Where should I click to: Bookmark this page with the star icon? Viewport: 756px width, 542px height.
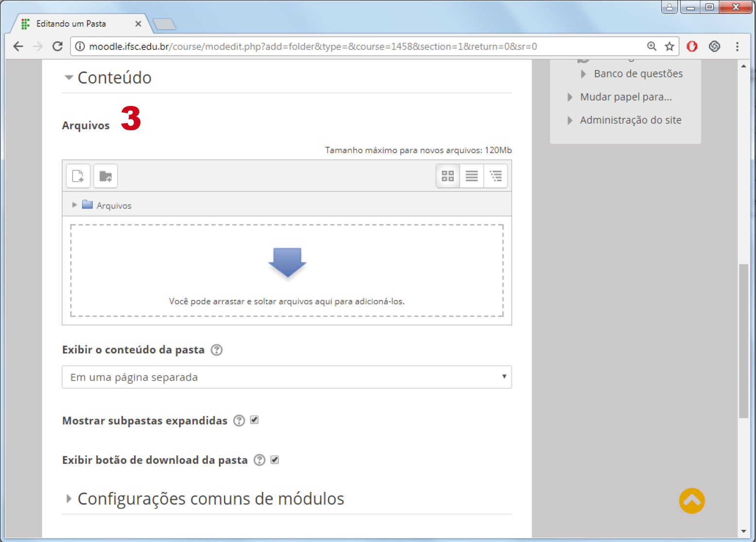tap(670, 47)
